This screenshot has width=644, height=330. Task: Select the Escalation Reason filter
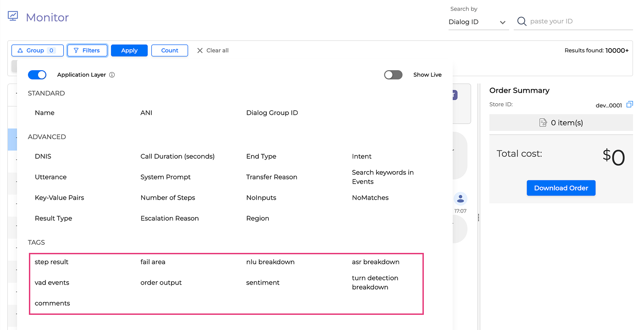(x=170, y=218)
